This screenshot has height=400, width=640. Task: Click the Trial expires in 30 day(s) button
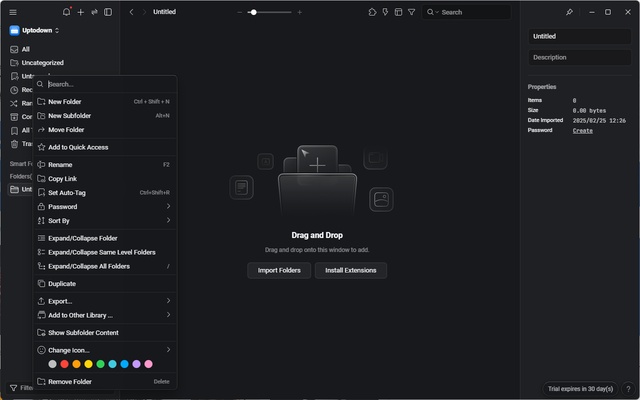pos(580,389)
